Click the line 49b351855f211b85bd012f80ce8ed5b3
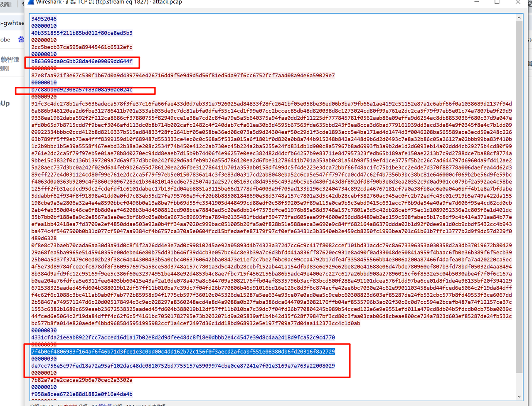Screen dimensions: 532x406 pyautogui.click(x=82, y=33)
